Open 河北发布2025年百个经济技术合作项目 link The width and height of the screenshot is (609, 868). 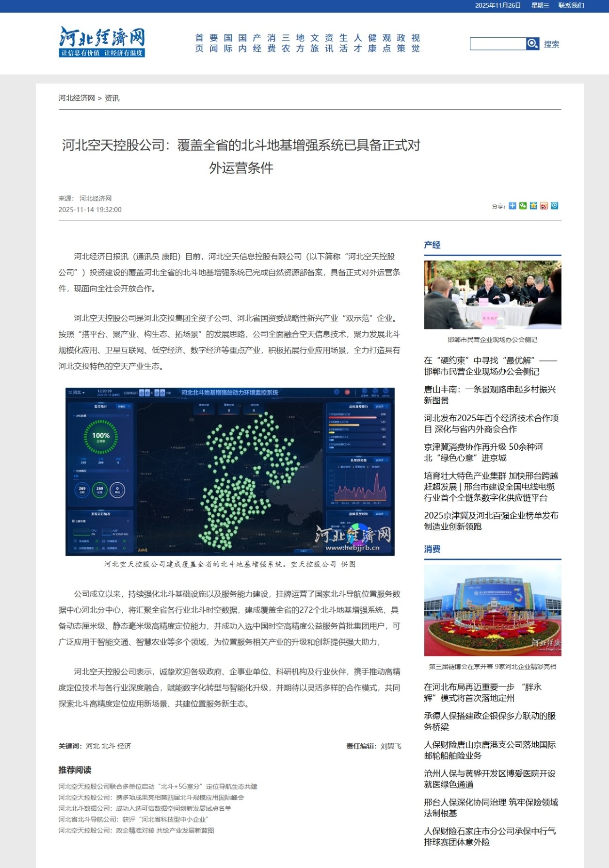(x=491, y=424)
